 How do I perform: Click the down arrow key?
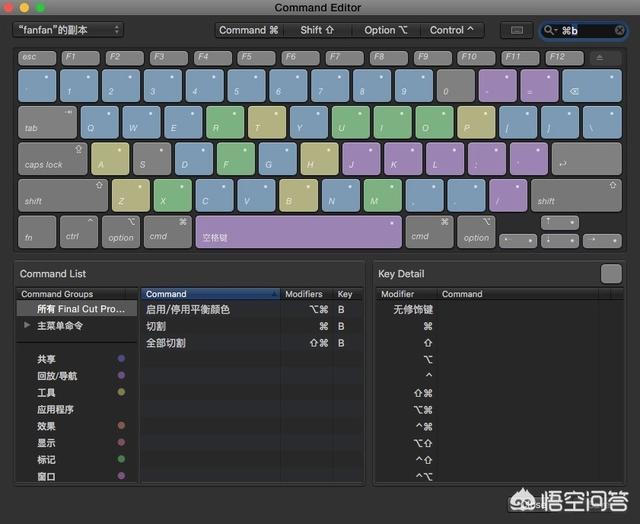click(560, 241)
